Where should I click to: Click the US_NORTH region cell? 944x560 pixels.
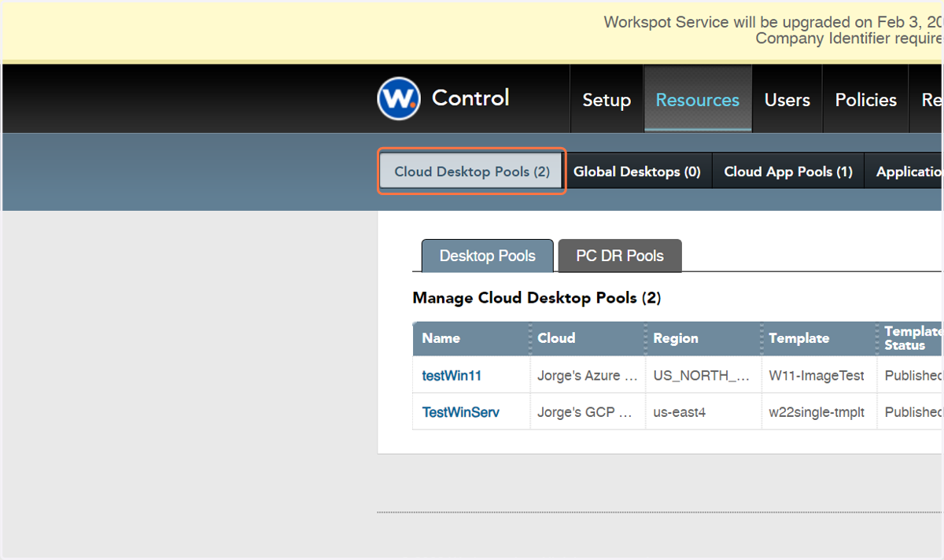coord(702,376)
